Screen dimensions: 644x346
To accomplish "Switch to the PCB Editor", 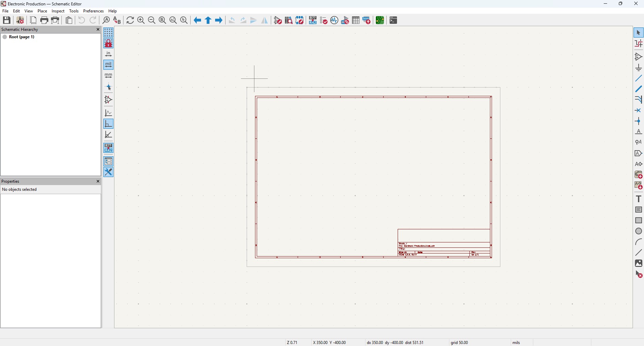I will 380,20.
